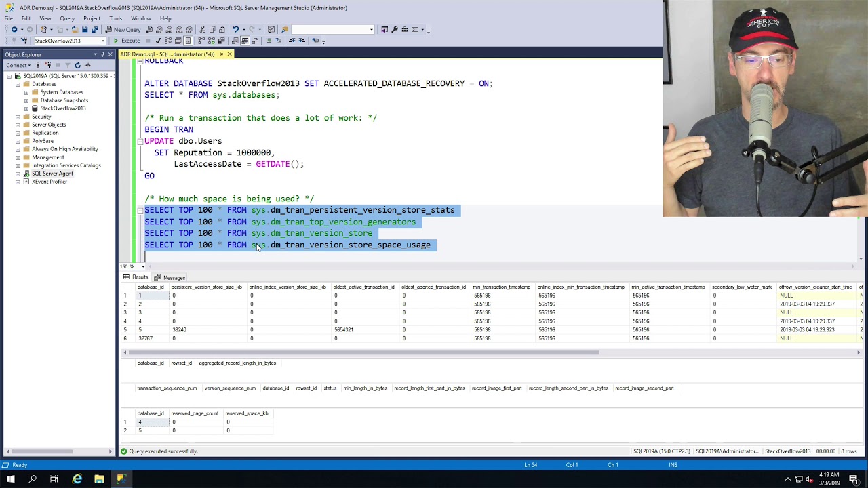The height and width of the screenshot is (488, 868).
Task: Toggle pin on ADR Demo.sql tab
Action: click(x=221, y=54)
